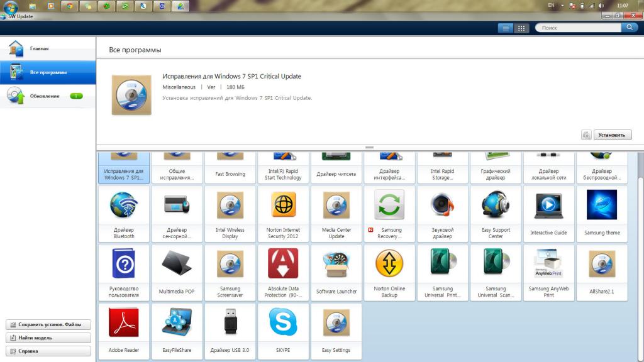Viewport: 644px width, 362px height.
Task: Click the Драйвер USB 3.0 icon
Action: 230,321
